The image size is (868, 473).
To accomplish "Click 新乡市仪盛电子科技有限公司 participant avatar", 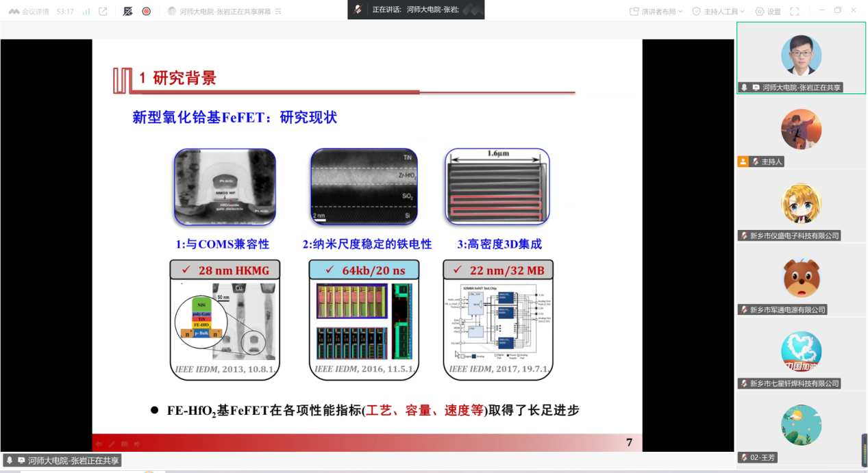I will 801,203.
